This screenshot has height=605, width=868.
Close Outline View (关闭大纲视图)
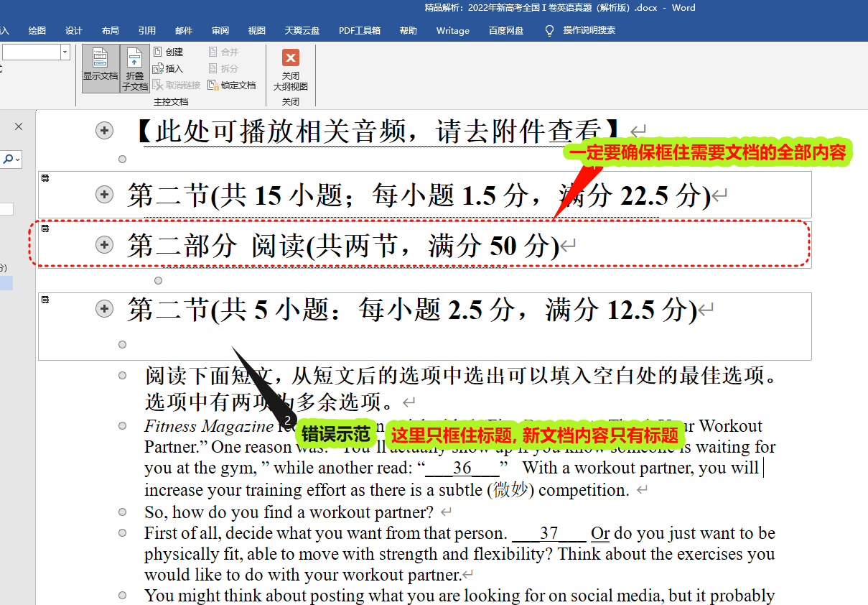coord(291,70)
